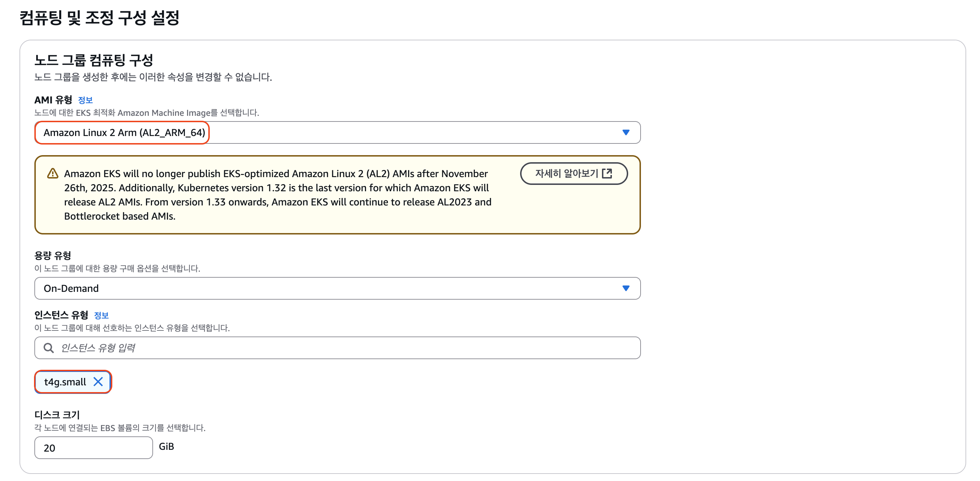
Task: Click the 디스크 크기 field label
Action: [57, 415]
